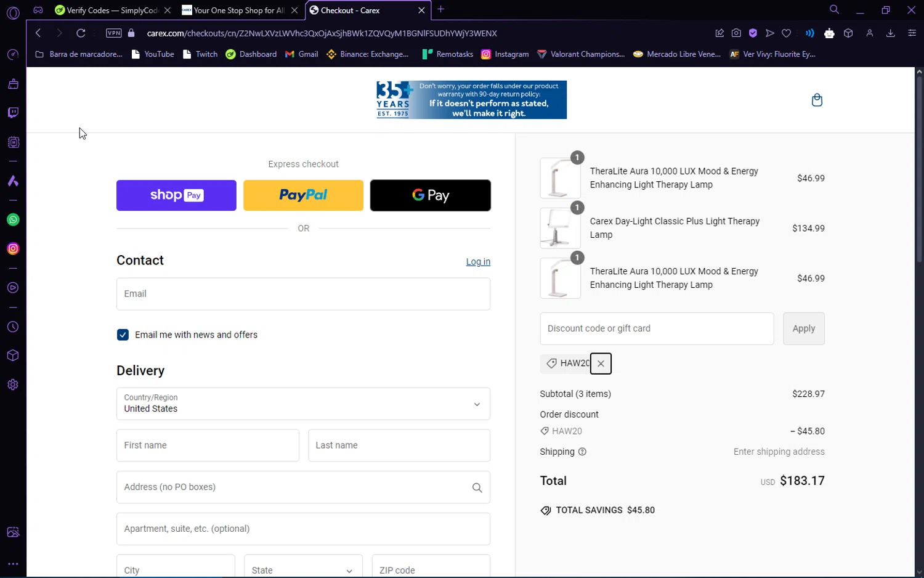
Task: Focus the Email input field
Action: point(303,294)
